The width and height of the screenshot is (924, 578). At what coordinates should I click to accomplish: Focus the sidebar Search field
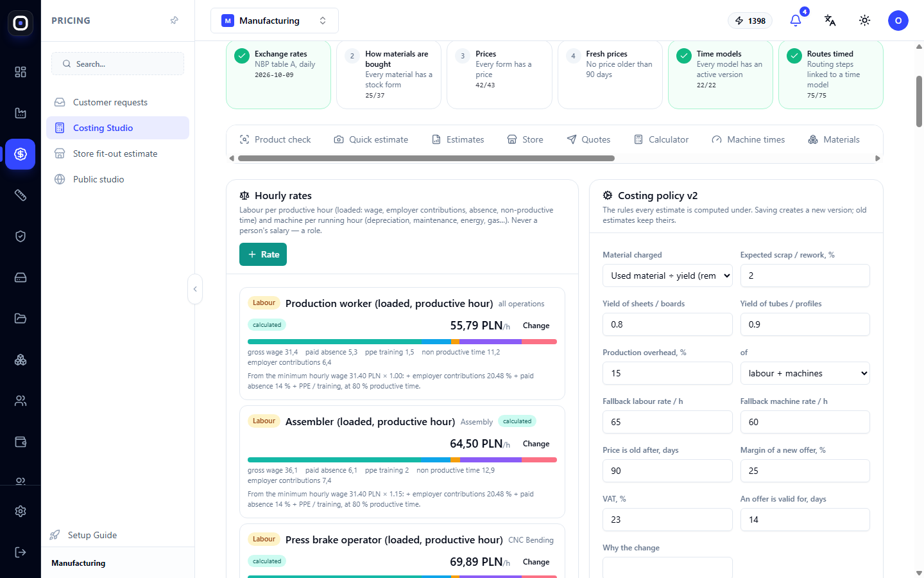tap(117, 64)
